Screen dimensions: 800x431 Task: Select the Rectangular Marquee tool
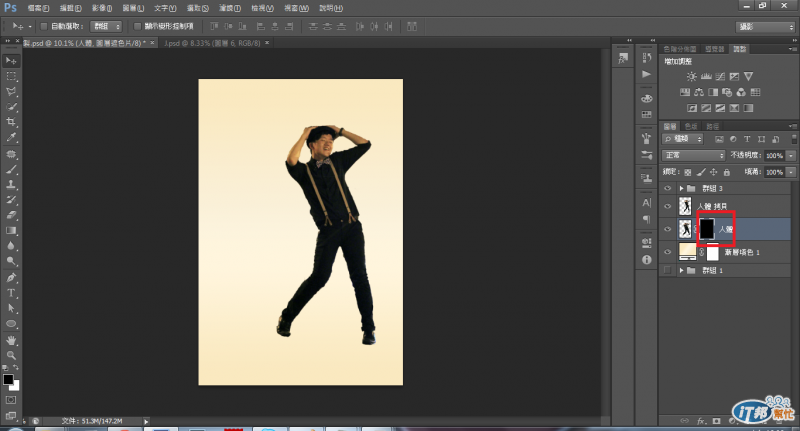point(11,76)
